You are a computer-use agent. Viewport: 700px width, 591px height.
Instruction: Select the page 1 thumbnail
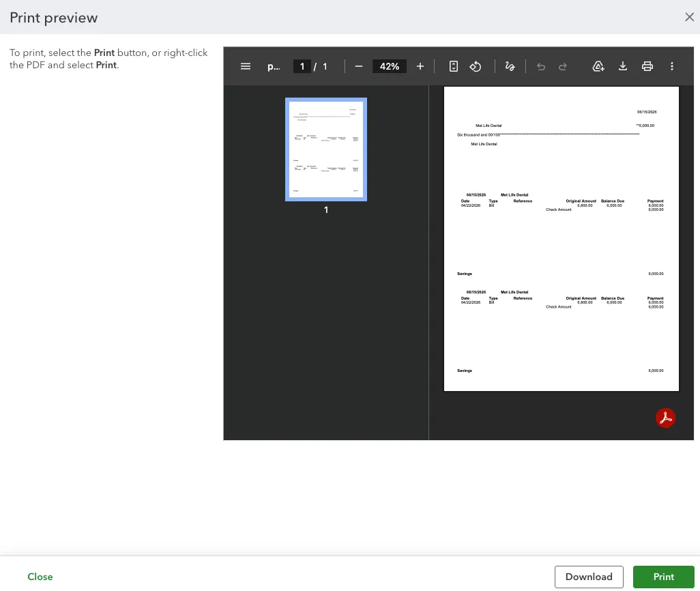pyautogui.click(x=326, y=149)
